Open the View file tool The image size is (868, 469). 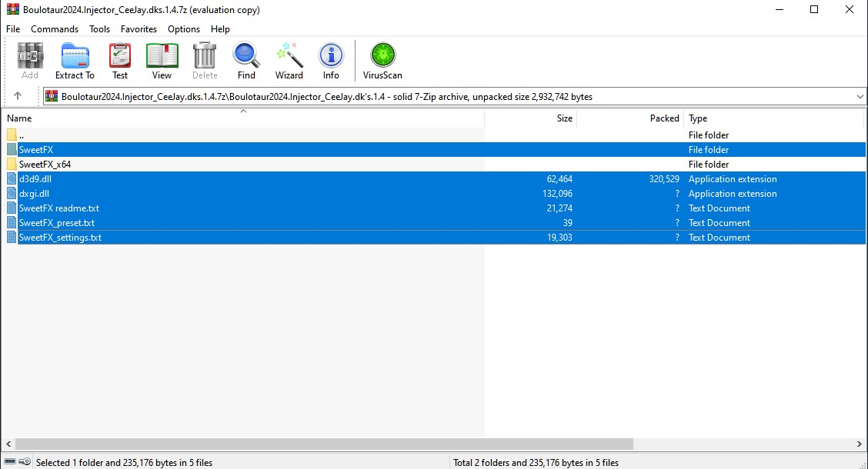pos(162,55)
